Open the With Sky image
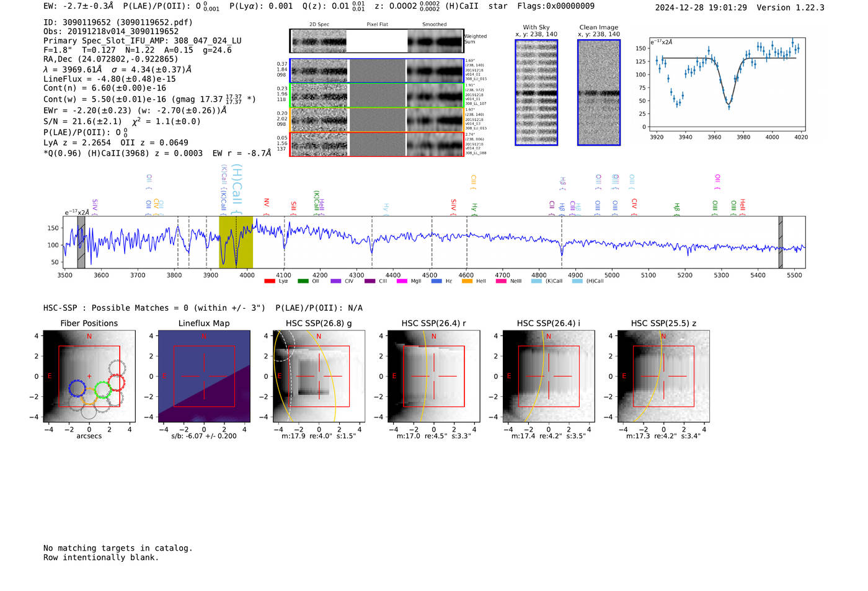 tap(536, 92)
